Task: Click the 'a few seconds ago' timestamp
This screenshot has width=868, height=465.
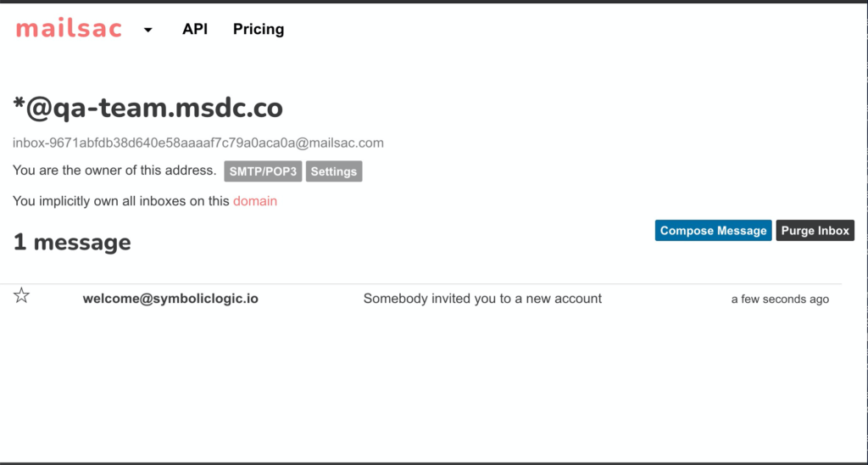Action: pos(780,300)
